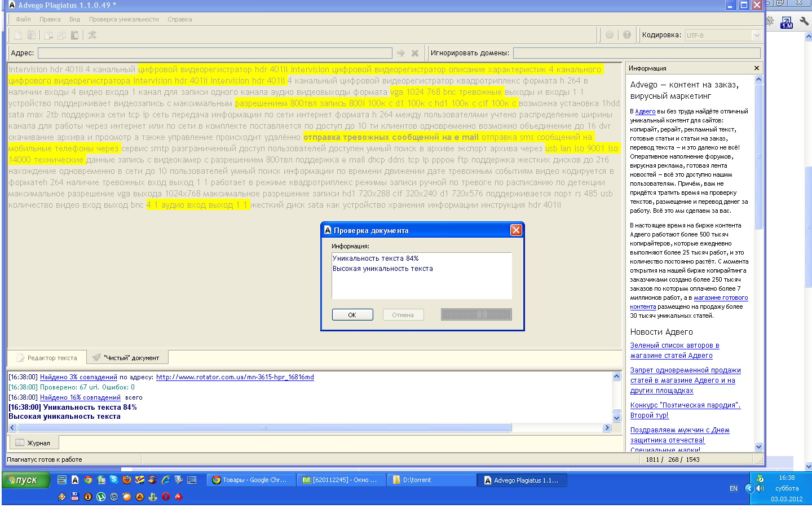This screenshot has height=508, width=812.
Task: Close the Проверка документа dialog
Action: pyautogui.click(x=516, y=230)
